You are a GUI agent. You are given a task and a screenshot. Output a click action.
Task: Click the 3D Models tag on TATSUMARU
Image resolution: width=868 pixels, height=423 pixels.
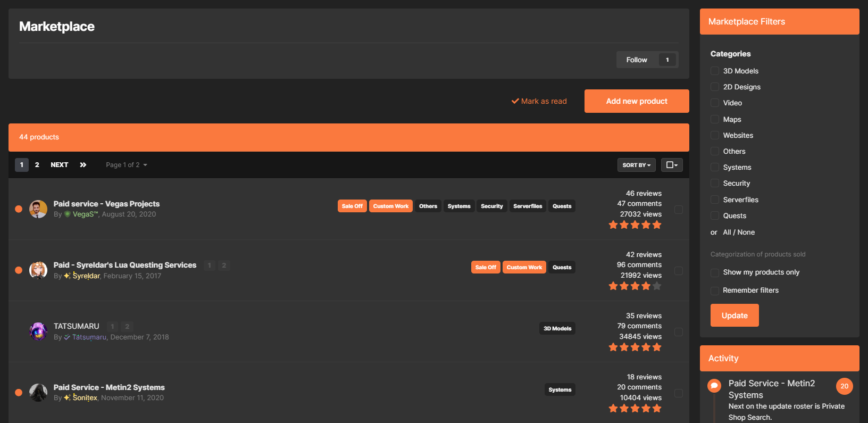(x=557, y=328)
